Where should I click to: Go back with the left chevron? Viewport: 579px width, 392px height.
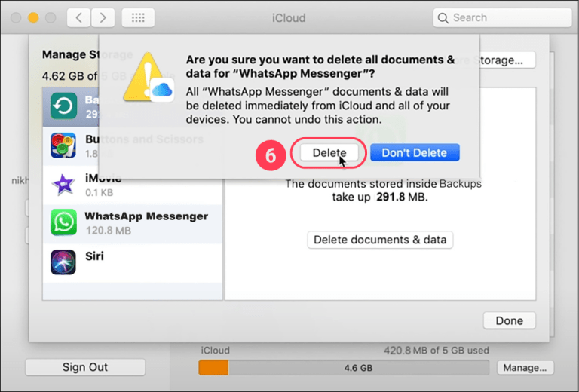tap(78, 18)
